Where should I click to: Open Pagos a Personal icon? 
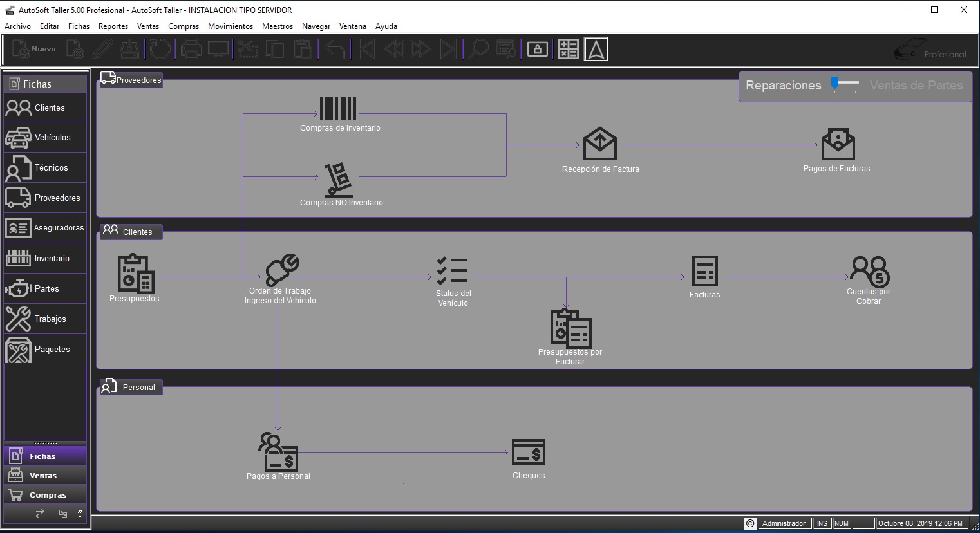coord(278,451)
